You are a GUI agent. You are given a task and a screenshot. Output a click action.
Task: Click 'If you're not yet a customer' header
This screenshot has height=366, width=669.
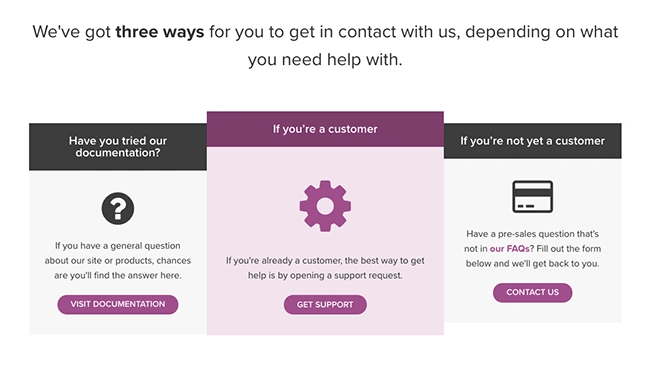tap(532, 141)
